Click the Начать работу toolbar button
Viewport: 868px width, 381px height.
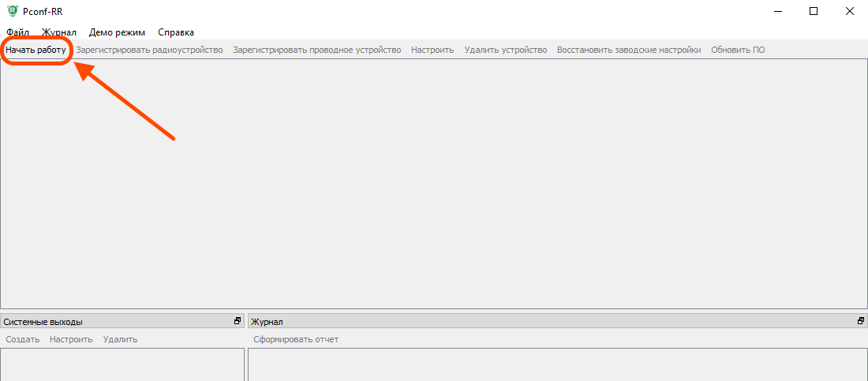(36, 50)
